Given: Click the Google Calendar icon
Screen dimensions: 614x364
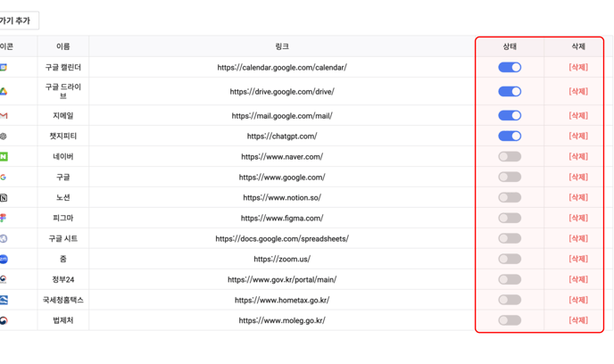Looking at the screenshot, I should pyautogui.click(x=4, y=67).
